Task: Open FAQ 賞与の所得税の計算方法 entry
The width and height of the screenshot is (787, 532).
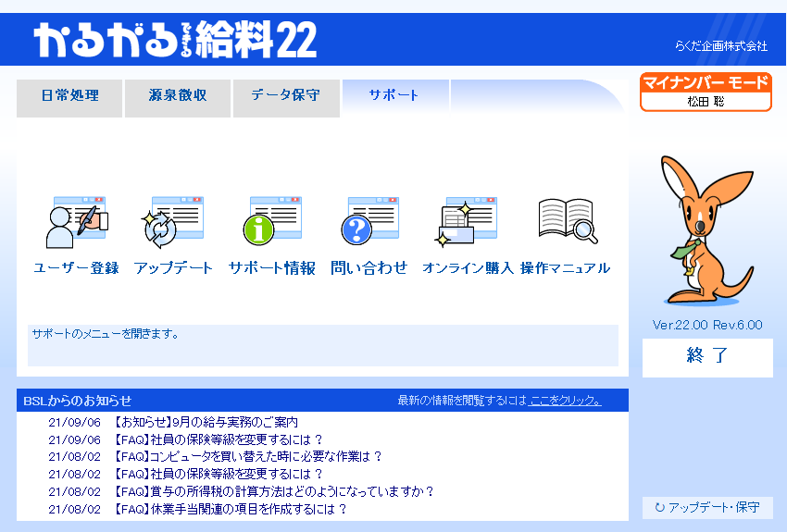Action: [272, 491]
